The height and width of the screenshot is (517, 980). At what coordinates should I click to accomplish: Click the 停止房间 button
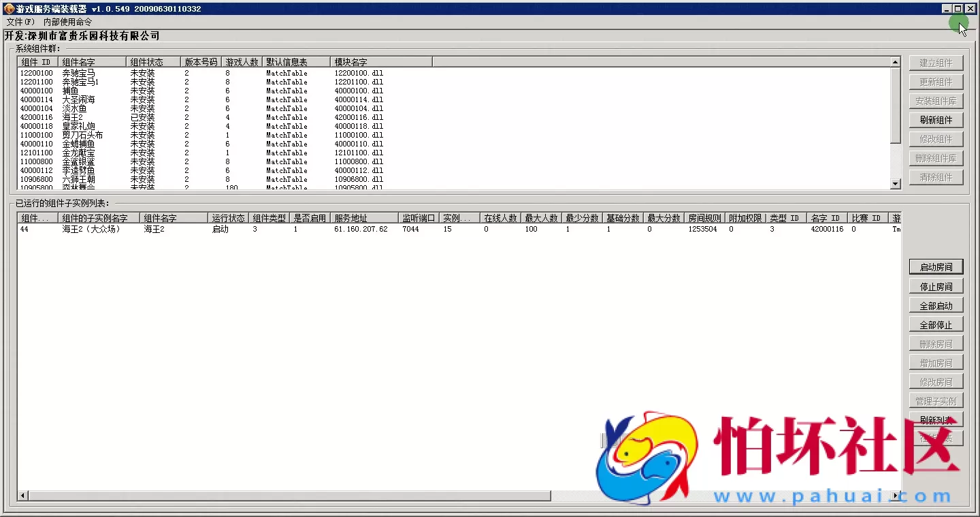click(x=936, y=287)
